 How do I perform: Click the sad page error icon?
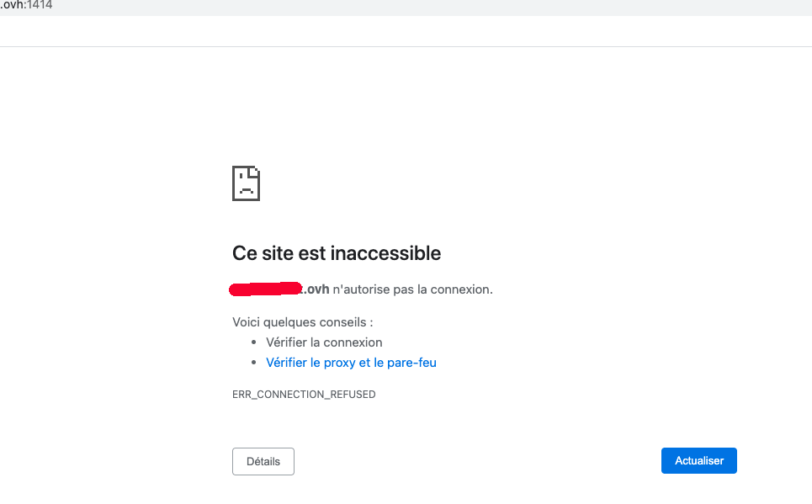coord(246,183)
